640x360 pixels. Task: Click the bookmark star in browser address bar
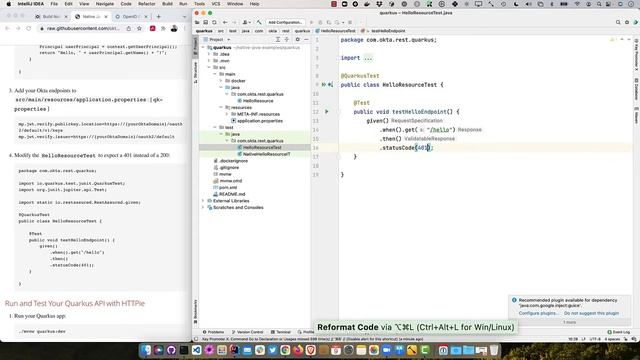tap(140, 28)
